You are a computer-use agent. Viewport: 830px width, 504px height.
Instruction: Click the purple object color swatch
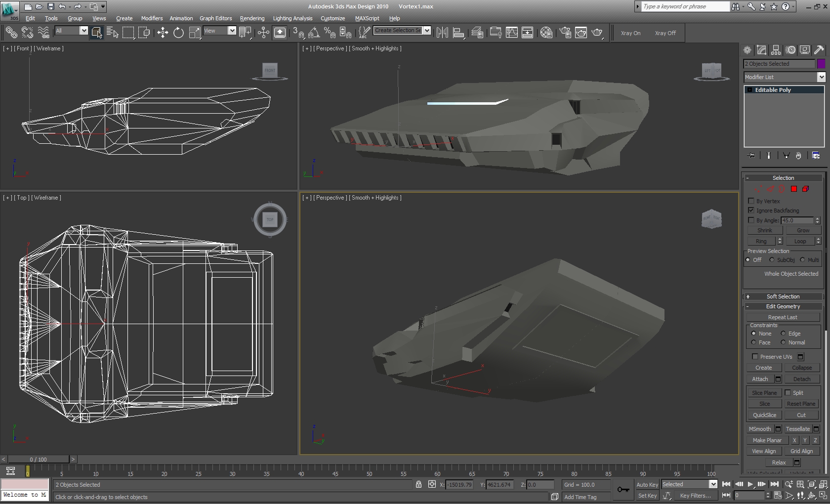pos(821,64)
